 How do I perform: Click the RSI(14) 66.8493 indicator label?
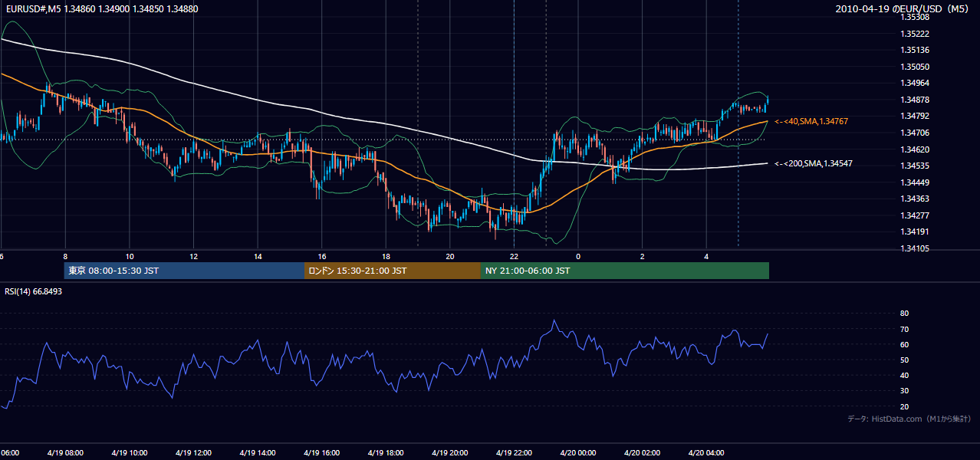tap(34, 291)
